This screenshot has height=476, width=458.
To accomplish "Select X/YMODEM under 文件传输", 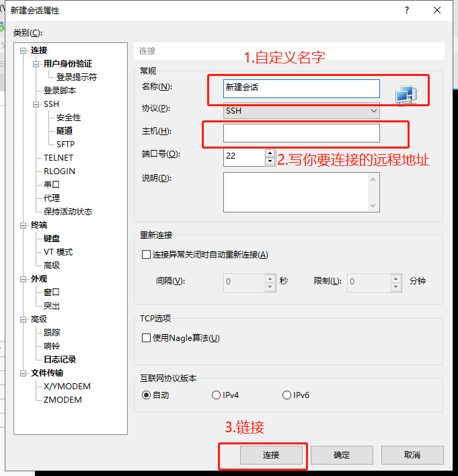I will (67, 387).
